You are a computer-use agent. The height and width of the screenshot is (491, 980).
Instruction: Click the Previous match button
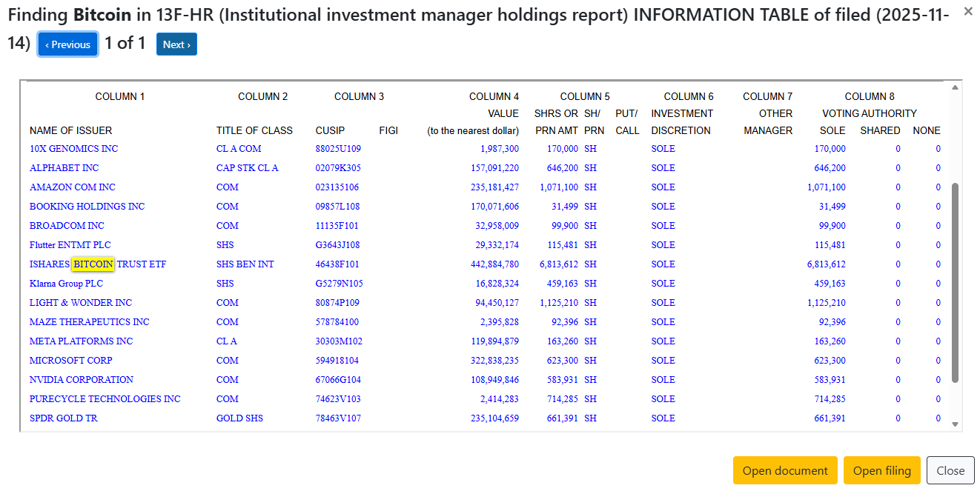(x=67, y=44)
